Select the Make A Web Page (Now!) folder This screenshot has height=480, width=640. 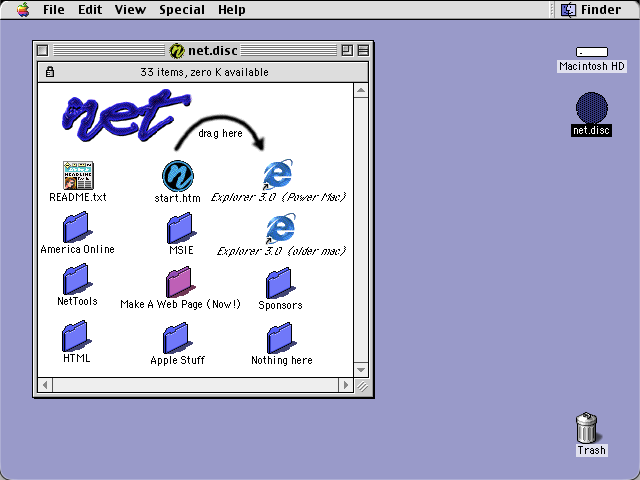[180, 282]
